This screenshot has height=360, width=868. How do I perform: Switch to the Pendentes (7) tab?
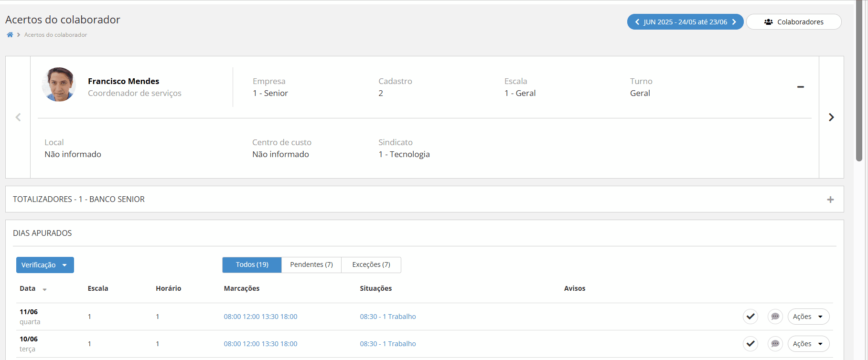(311, 265)
